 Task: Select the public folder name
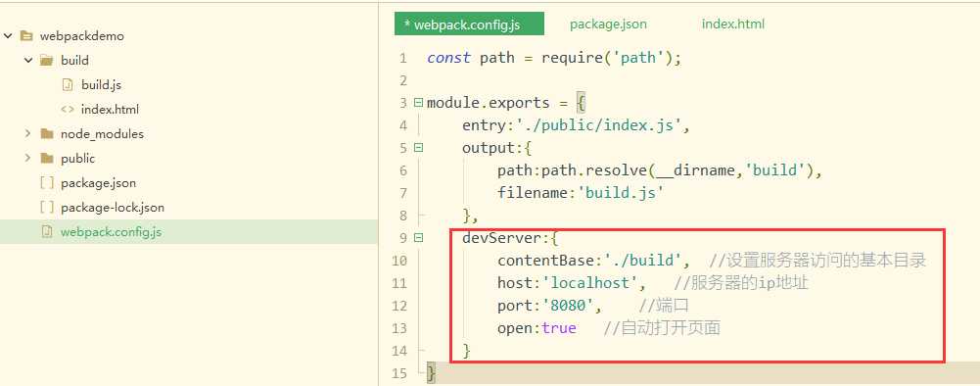[x=77, y=159]
